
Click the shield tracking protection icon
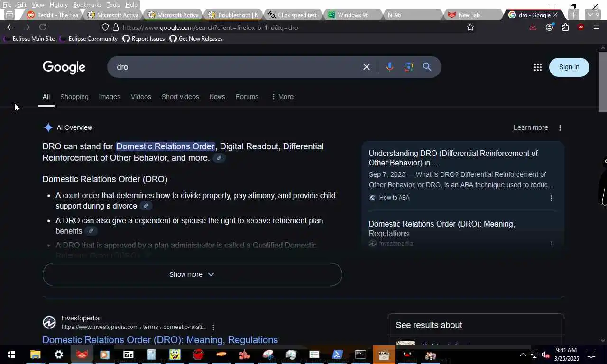click(105, 27)
